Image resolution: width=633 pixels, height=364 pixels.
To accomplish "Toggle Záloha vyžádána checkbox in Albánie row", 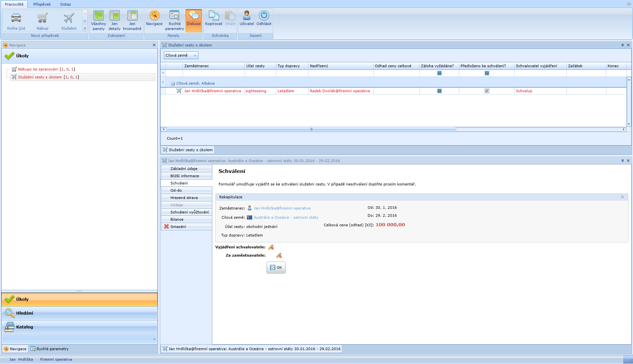I will (439, 91).
